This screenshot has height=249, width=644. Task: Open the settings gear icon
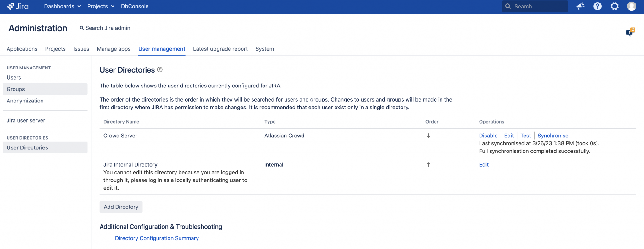[614, 6]
